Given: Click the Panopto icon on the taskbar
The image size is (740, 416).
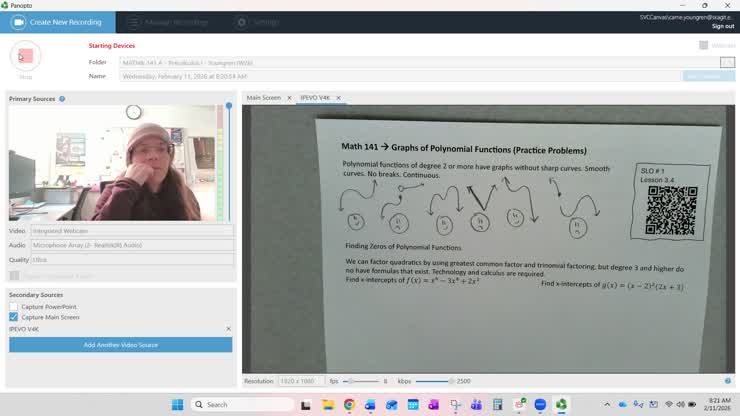Looking at the screenshot, I should pos(561,405).
